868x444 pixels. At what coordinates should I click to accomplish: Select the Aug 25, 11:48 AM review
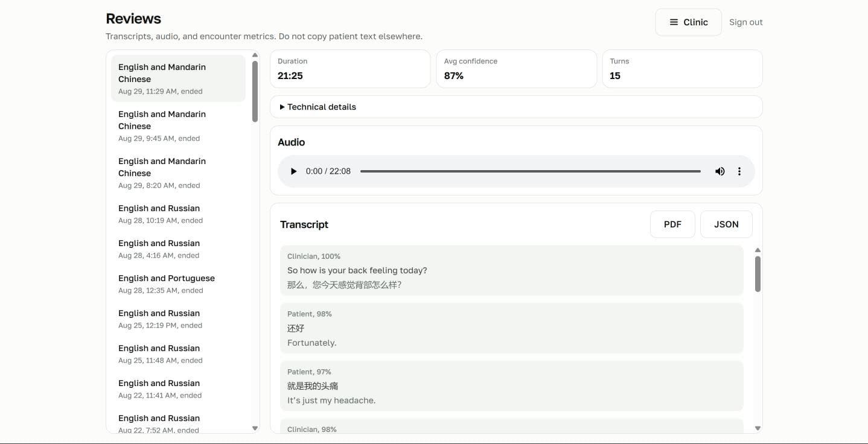point(178,354)
